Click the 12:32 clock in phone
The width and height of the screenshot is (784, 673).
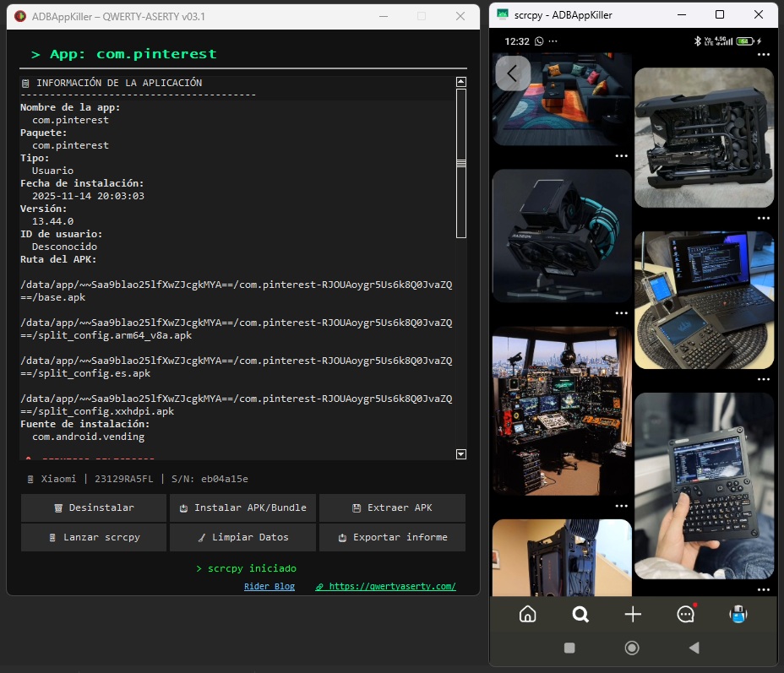point(516,41)
